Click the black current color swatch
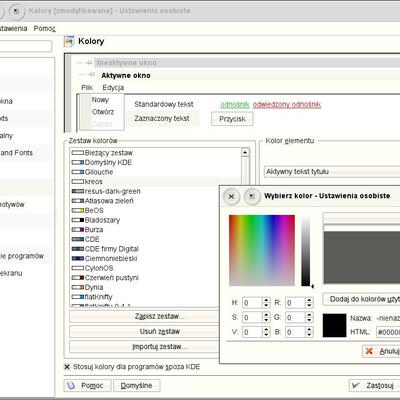 [335, 325]
